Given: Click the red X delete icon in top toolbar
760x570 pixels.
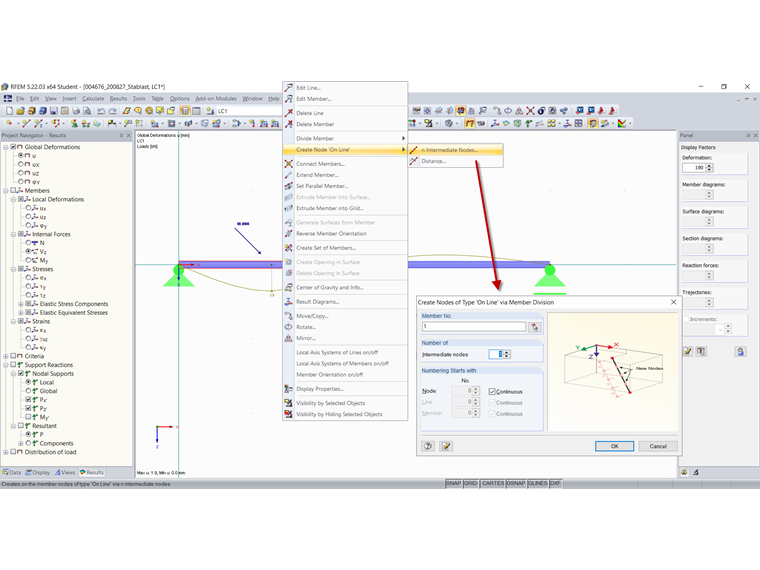Looking at the screenshot, I should (530, 111).
